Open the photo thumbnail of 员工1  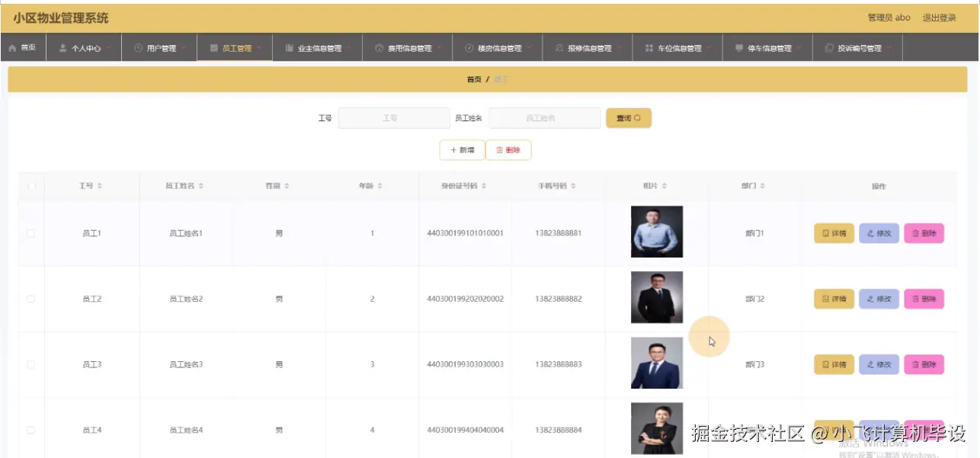tap(657, 232)
